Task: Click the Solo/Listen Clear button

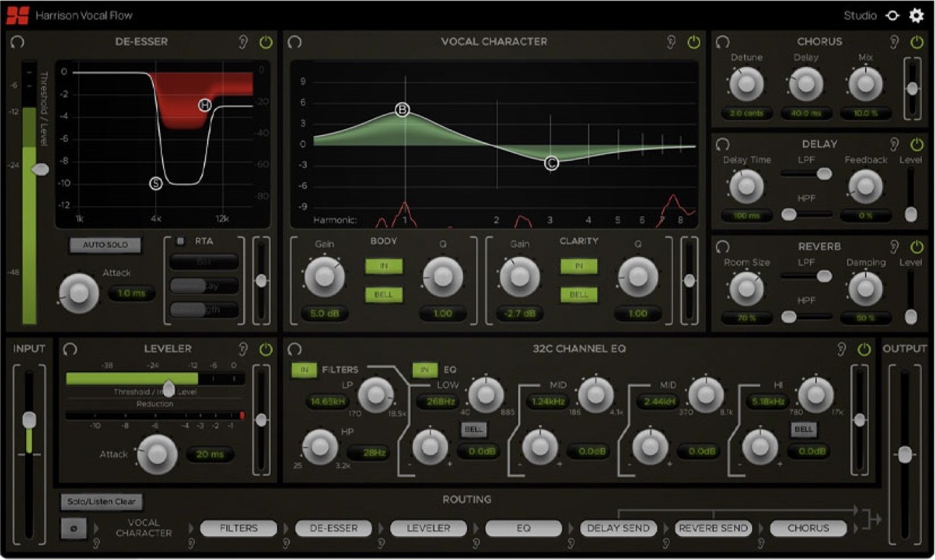Action: click(101, 501)
